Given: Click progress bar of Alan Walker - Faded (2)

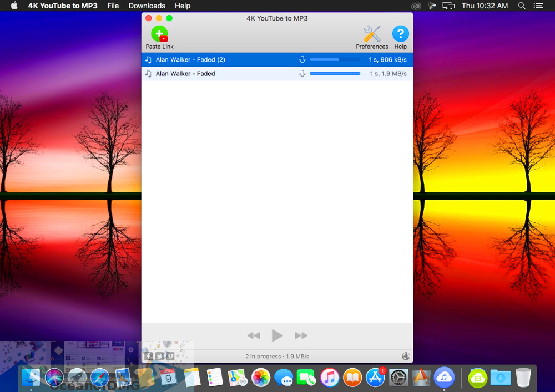Looking at the screenshot, I should (335, 60).
